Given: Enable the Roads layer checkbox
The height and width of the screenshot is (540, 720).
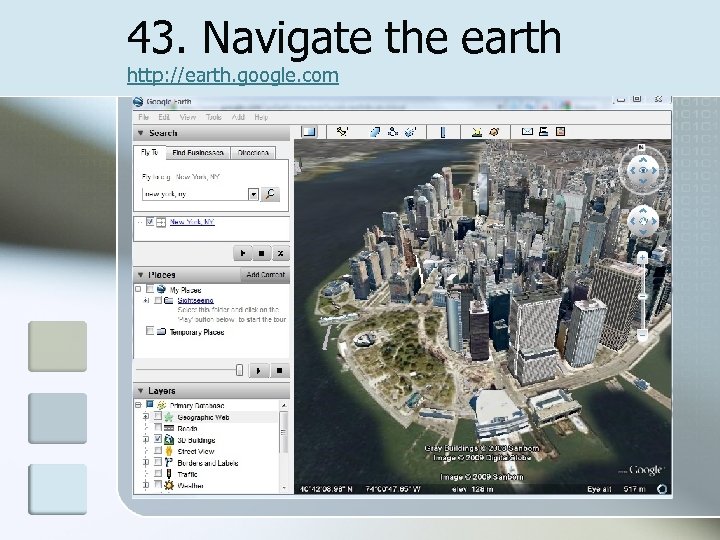Looking at the screenshot, I should [158, 428].
